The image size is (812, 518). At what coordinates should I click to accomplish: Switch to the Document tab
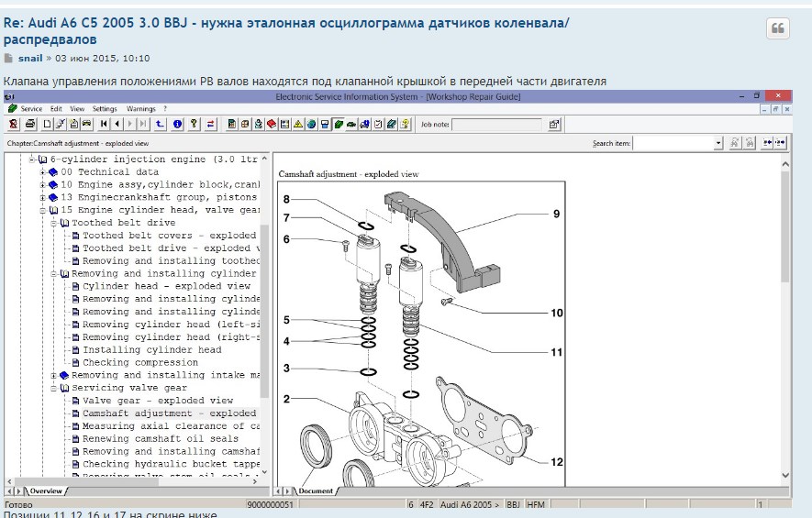click(316, 491)
